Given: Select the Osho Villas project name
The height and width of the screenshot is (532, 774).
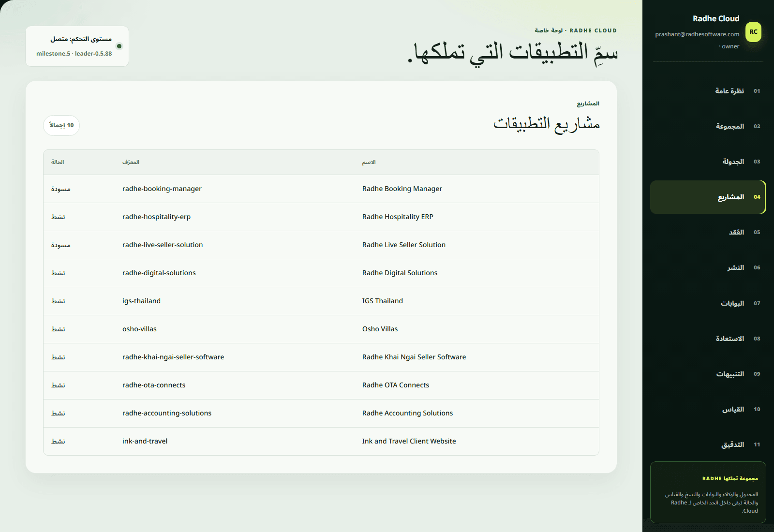Looking at the screenshot, I should 380,329.
